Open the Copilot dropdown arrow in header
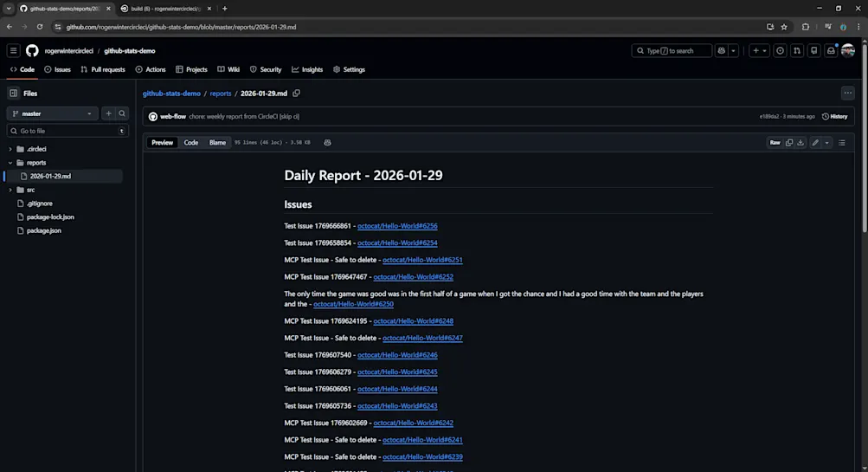The width and height of the screenshot is (868, 472). click(734, 50)
